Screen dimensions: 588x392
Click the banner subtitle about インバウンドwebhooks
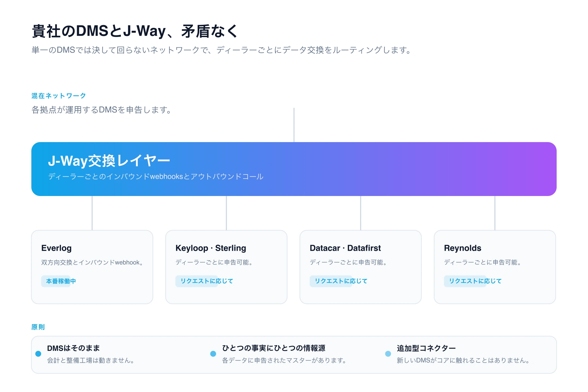click(156, 176)
